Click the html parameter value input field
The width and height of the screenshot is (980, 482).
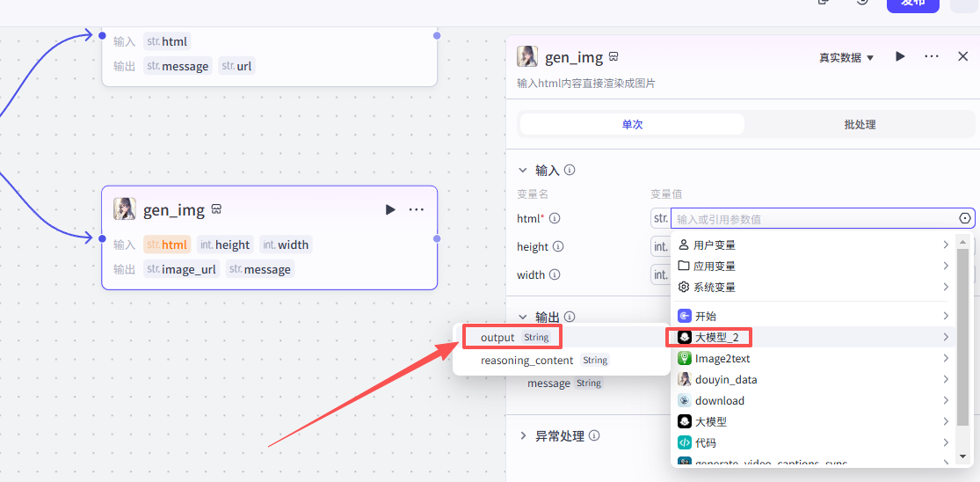coord(813,219)
